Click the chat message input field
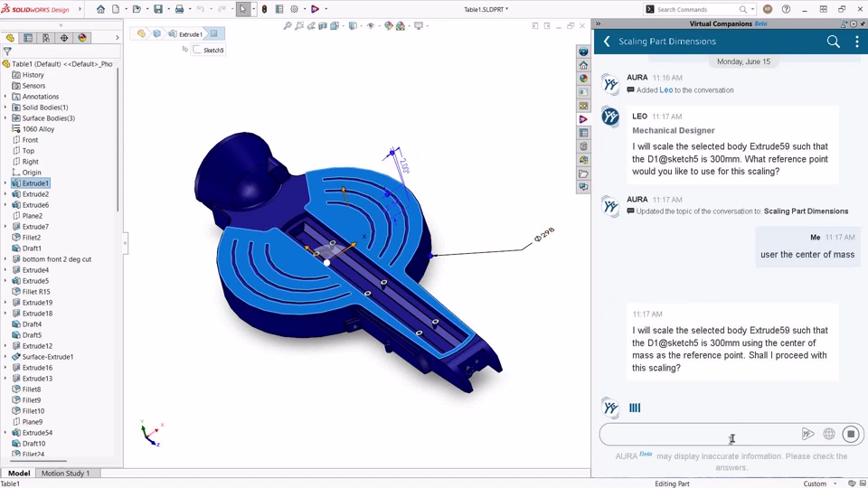868x488 pixels. tap(699, 435)
